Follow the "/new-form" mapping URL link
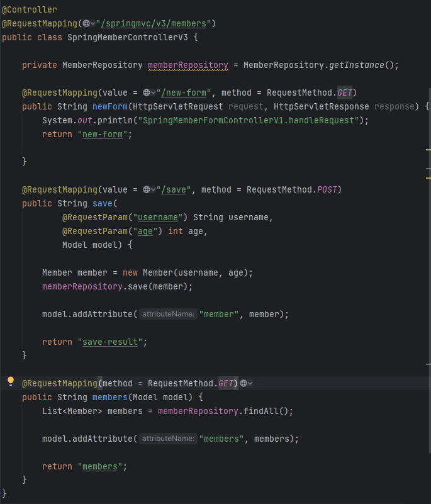 pos(184,93)
